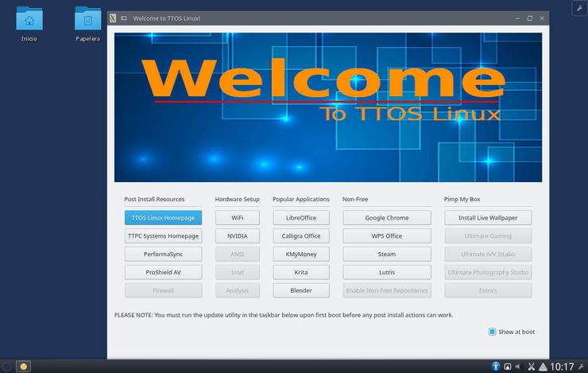Click the Enable Non-Free Repositories button

coord(387,290)
